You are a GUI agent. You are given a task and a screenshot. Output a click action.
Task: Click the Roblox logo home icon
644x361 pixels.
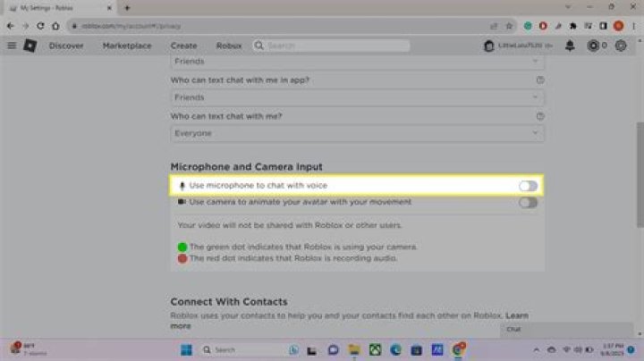click(x=30, y=45)
